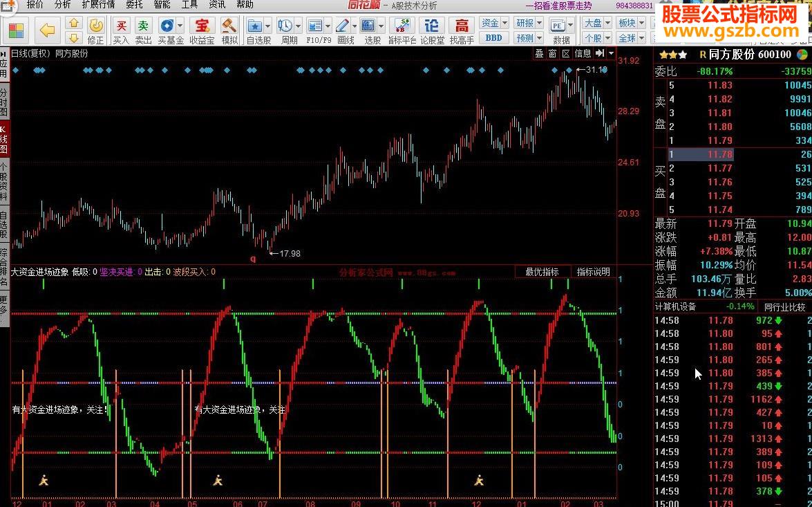The width and height of the screenshot is (812, 507).
Task: Switch to 分时图 sidebar tab
Action: (4, 102)
